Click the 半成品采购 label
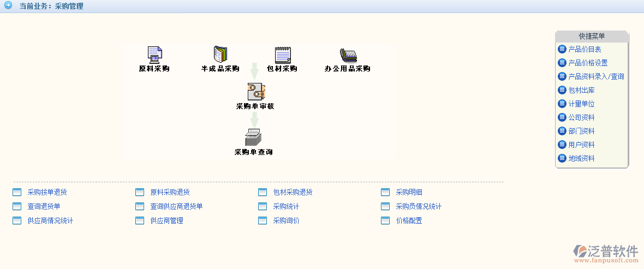The height and width of the screenshot is (269, 644). click(x=220, y=69)
